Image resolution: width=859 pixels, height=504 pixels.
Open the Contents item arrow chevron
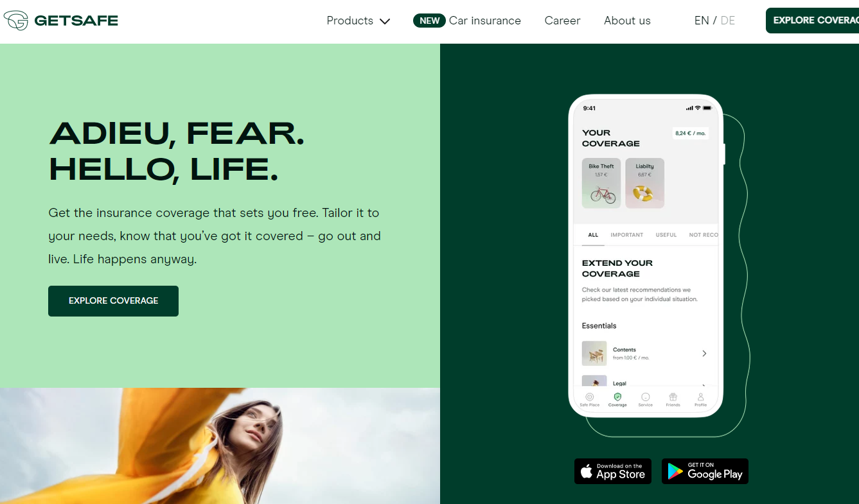click(704, 354)
